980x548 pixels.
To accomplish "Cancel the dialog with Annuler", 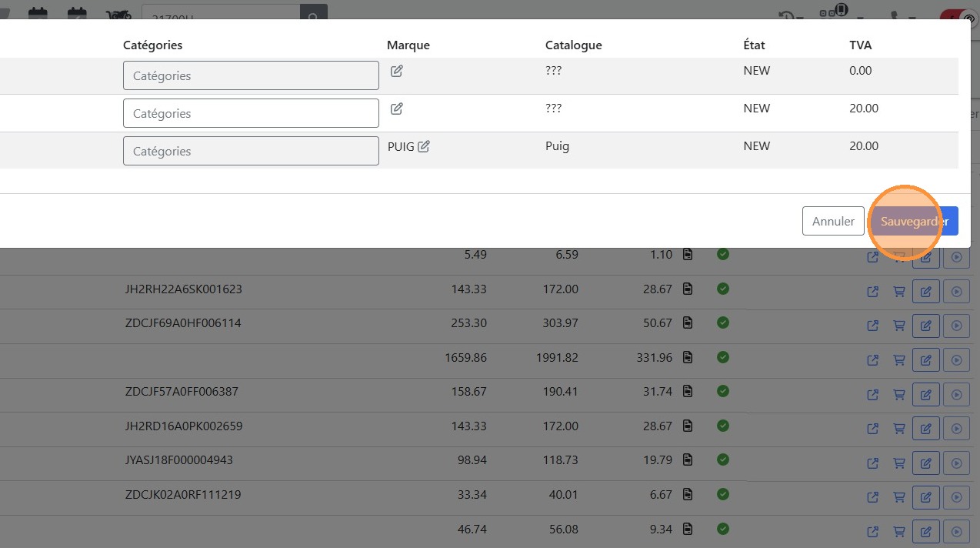I will click(x=833, y=221).
